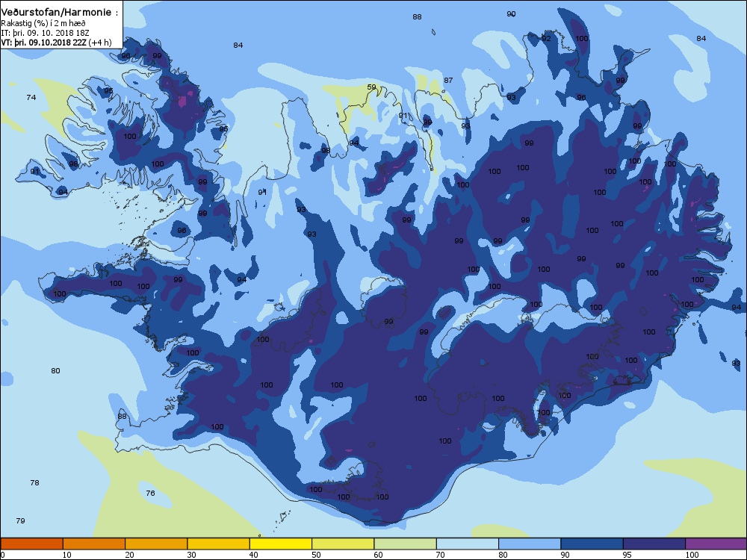Click the legend scale label 40

click(x=254, y=555)
